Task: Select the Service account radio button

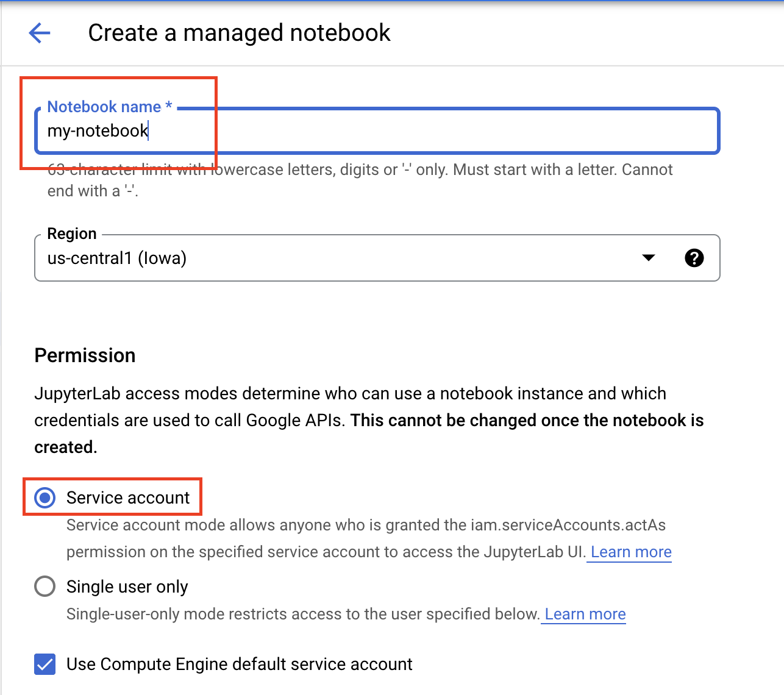Action: (x=45, y=497)
